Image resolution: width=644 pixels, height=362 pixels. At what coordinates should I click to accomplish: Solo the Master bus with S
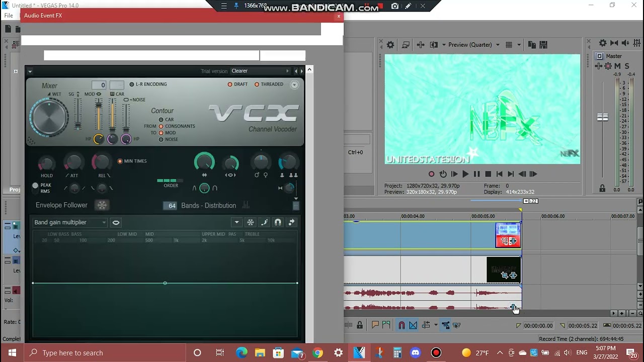[627, 66]
